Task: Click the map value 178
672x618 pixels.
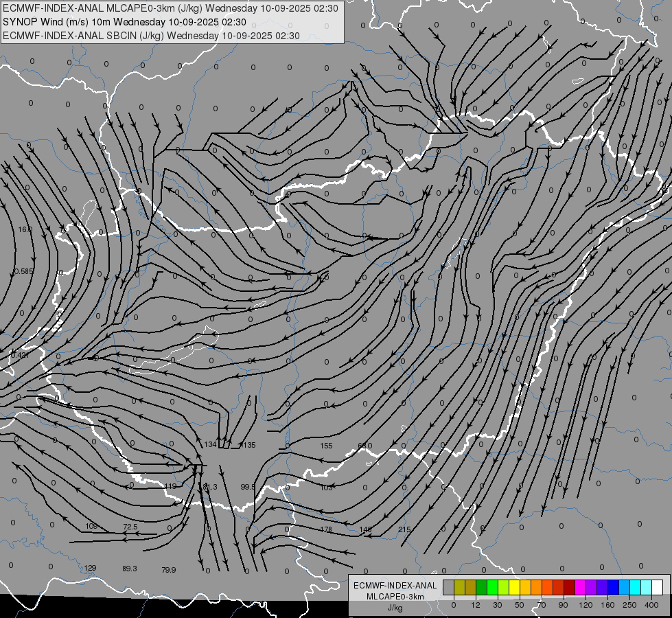Action: click(326, 529)
